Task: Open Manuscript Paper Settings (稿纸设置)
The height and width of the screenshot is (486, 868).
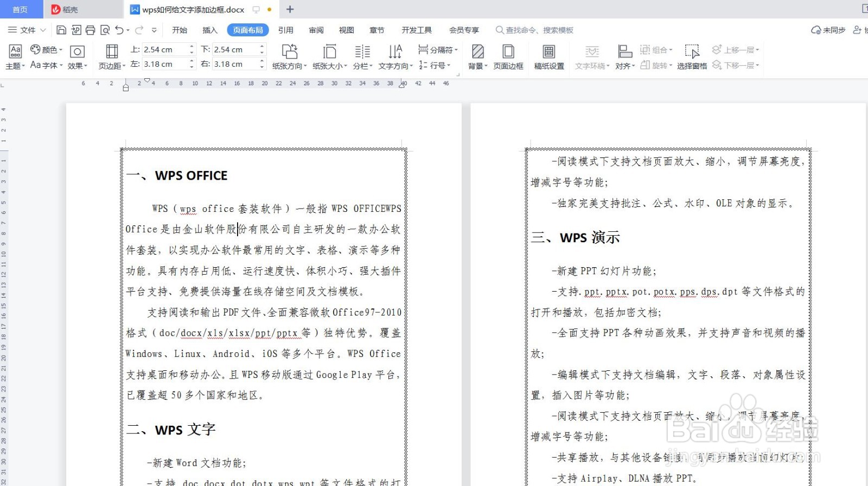Action: (549, 56)
